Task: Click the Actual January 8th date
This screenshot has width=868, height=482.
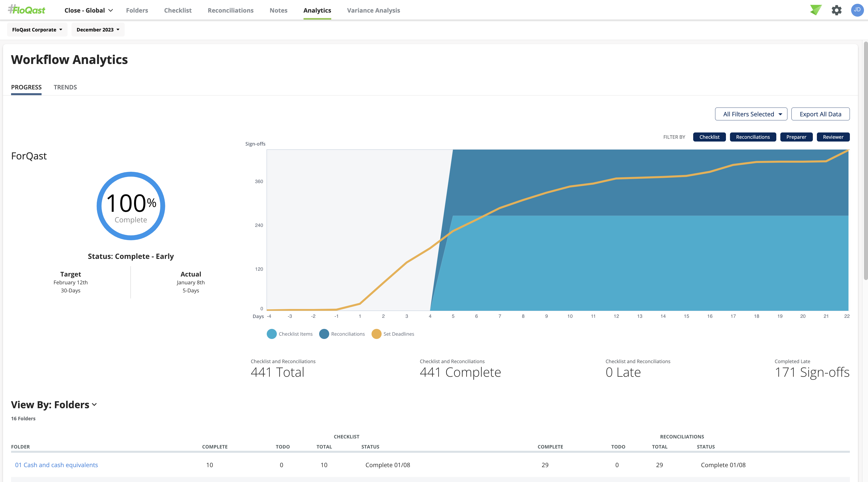Action: (190, 282)
